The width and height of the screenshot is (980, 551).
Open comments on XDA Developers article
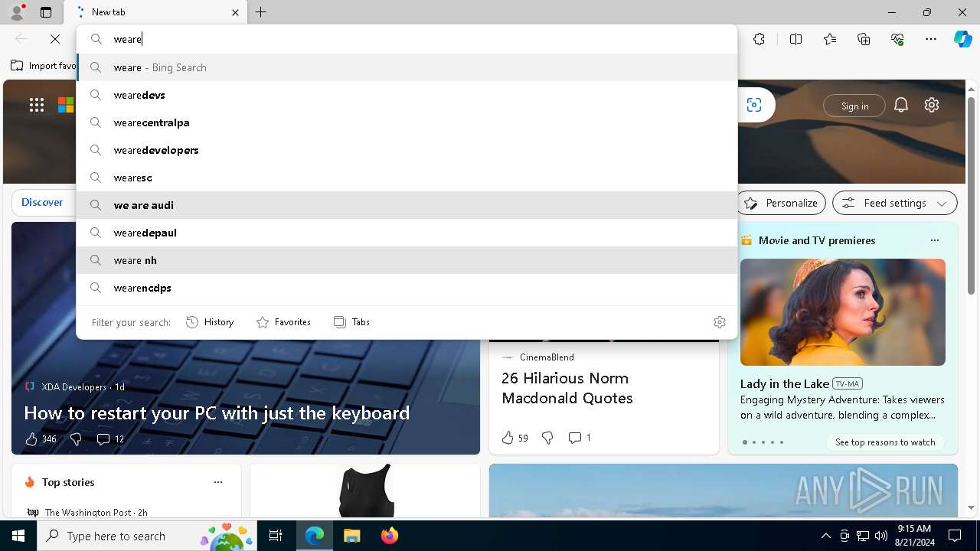click(109, 439)
